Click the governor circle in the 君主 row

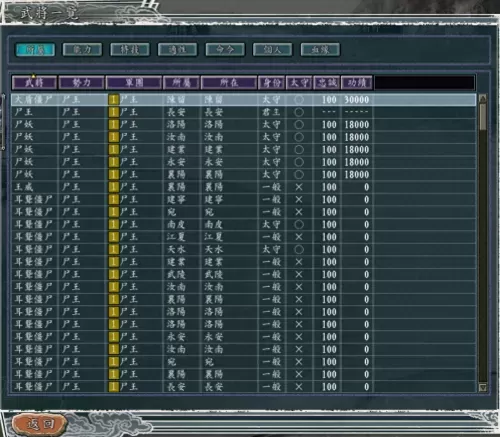tap(299, 112)
